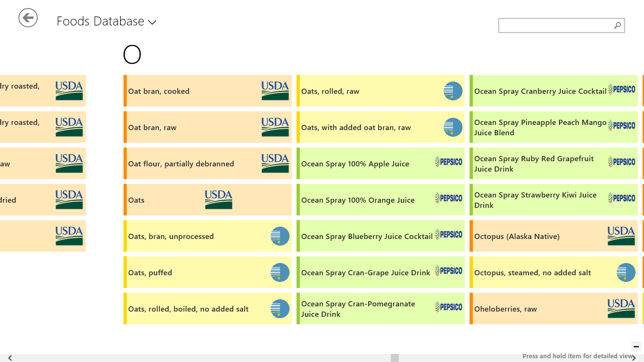Open the Foods Database dropdown chevron
The image size is (644, 362).
click(x=152, y=22)
